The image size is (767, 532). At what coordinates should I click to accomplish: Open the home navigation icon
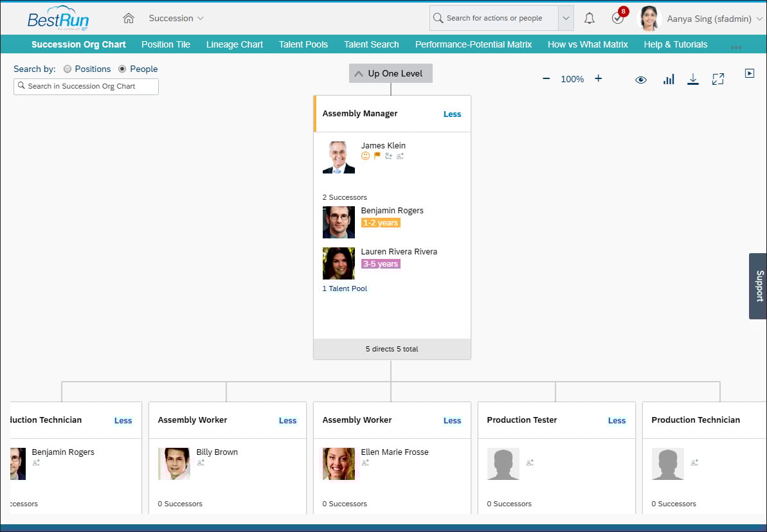[128, 18]
